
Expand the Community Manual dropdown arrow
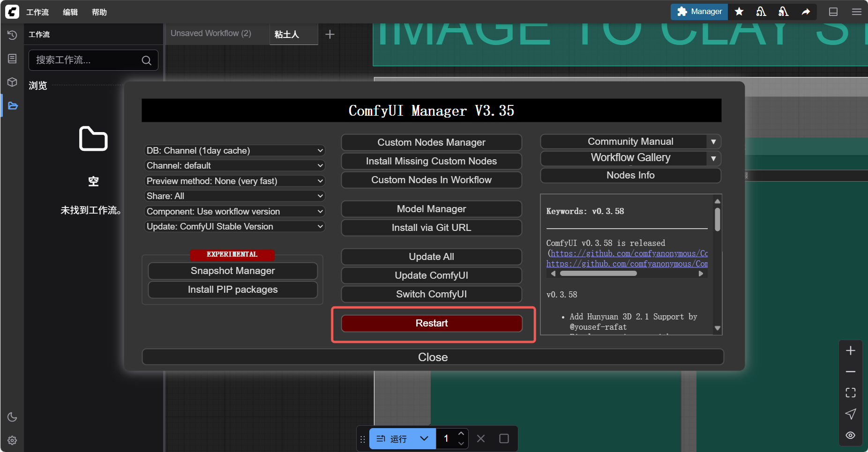(x=713, y=141)
